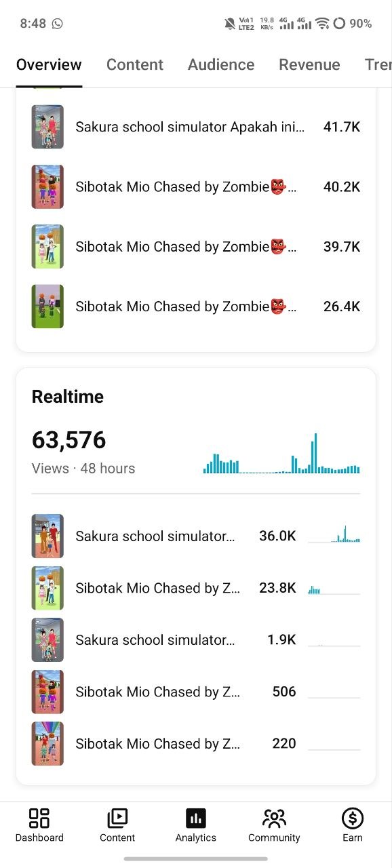Screen dimensions: 392x868
Task: Tap the WhatsApp notification icon in status bar
Action: [x=57, y=24]
